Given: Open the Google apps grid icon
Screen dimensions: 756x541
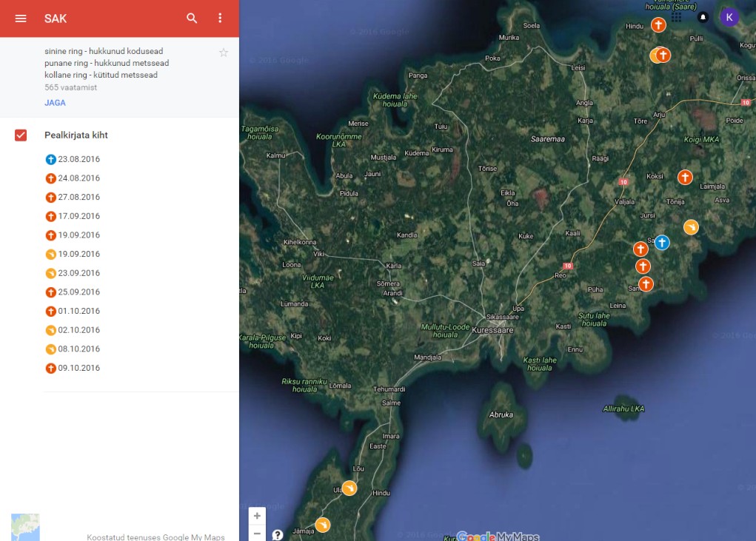Looking at the screenshot, I should point(677,17).
